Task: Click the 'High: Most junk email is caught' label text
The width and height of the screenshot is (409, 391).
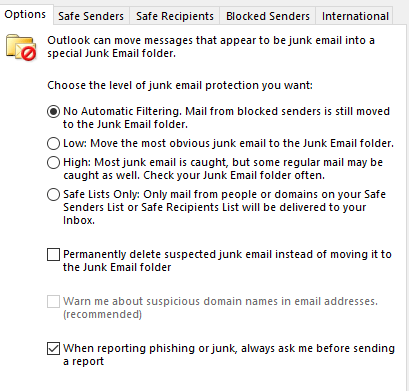Action: pos(223,169)
